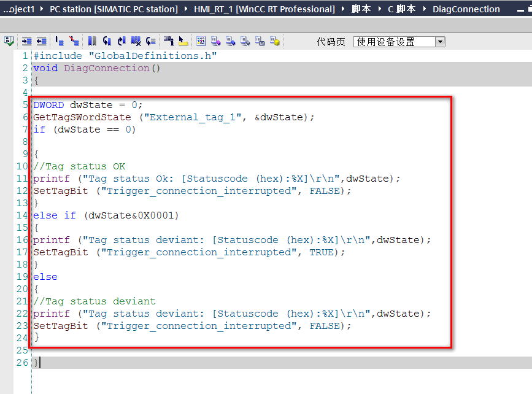
Task: Select the C 脚本 breadcrumb item
Action: click(402, 9)
